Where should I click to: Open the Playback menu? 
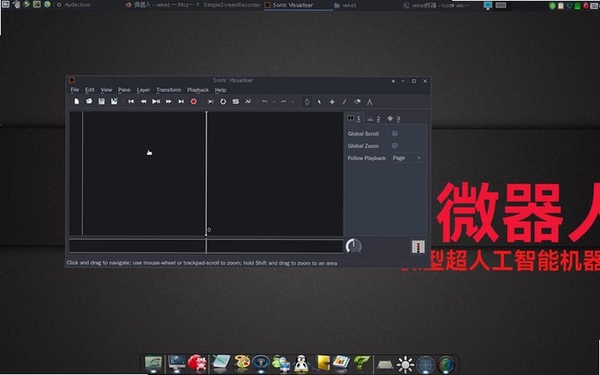tap(198, 90)
